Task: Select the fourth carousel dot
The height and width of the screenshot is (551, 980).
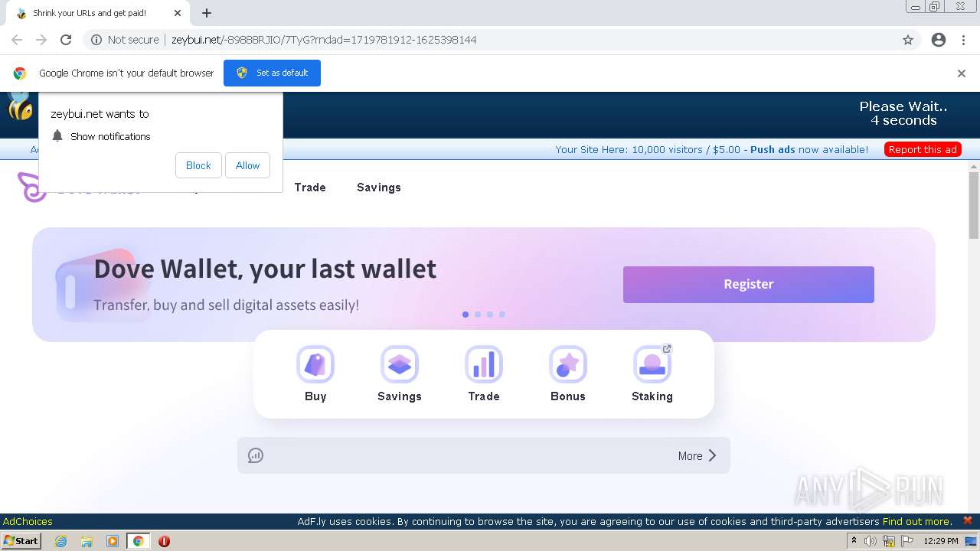Action: 502,315
